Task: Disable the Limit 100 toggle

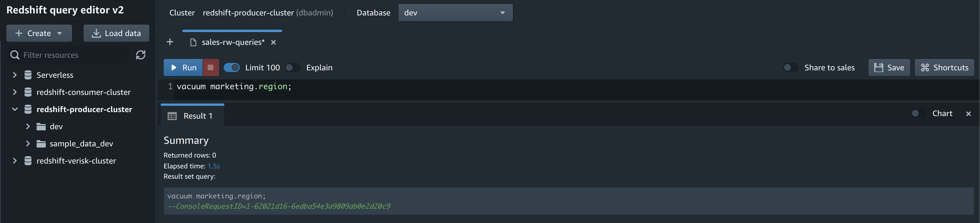Action: click(232, 67)
